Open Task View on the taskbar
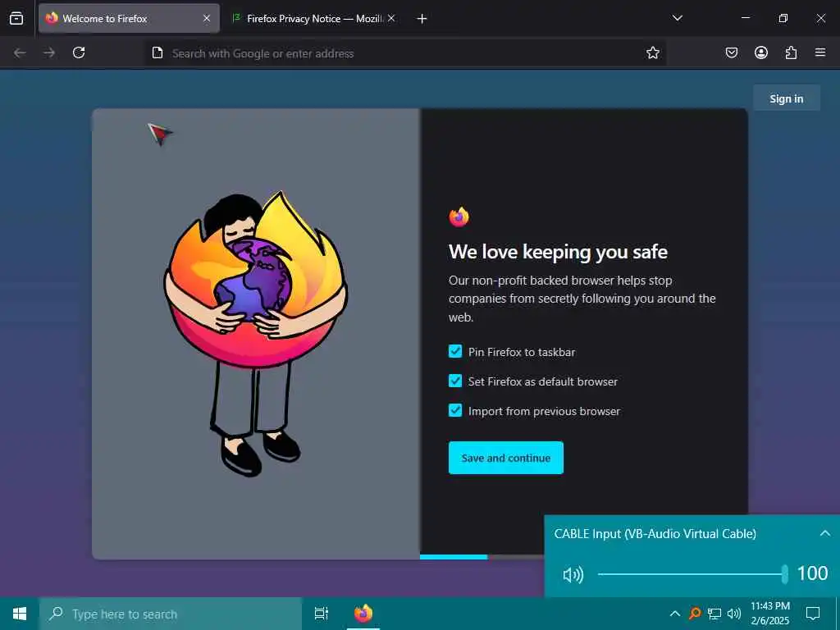The width and height of the screenshot is (840, 630). tap(321, 614)
